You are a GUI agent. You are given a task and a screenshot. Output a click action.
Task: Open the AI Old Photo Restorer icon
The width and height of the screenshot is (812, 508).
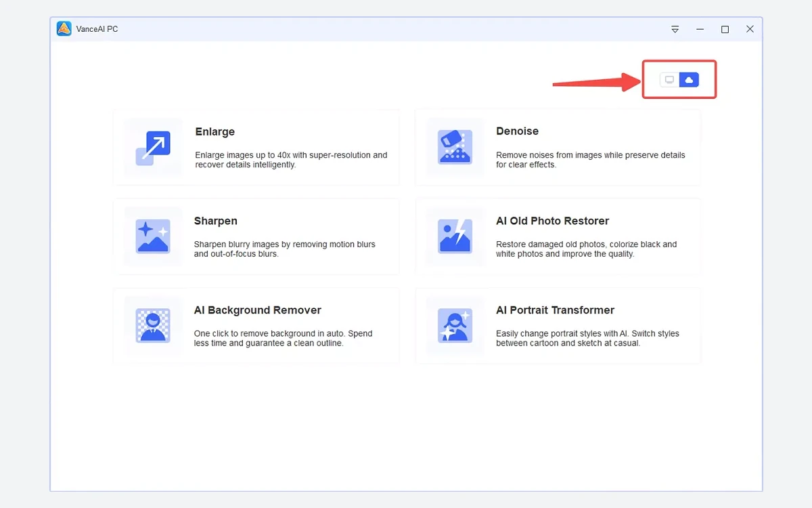455,236
